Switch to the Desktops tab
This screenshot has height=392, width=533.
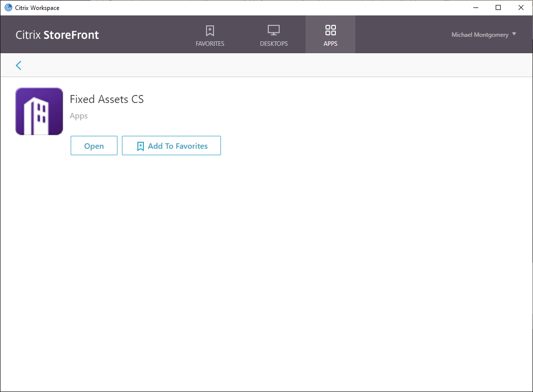pyautogui.click(x=274, y=35)
